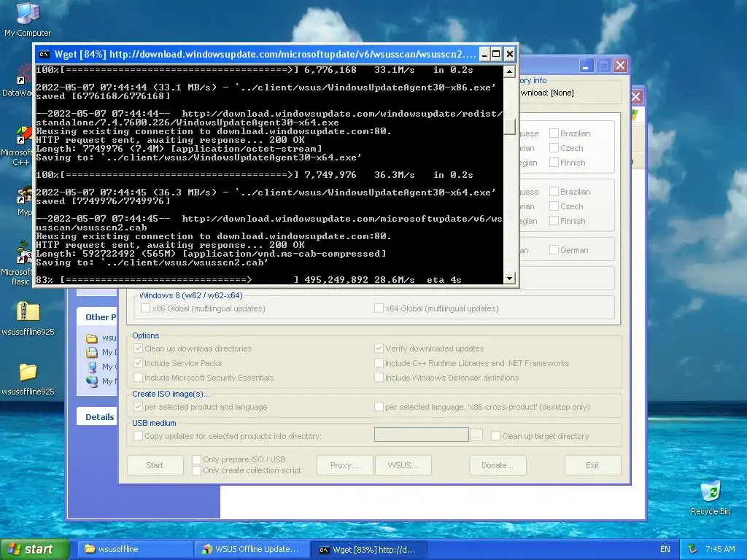Close the Wget console window
This screenshot has width=747, height=560.
point(509,54)
